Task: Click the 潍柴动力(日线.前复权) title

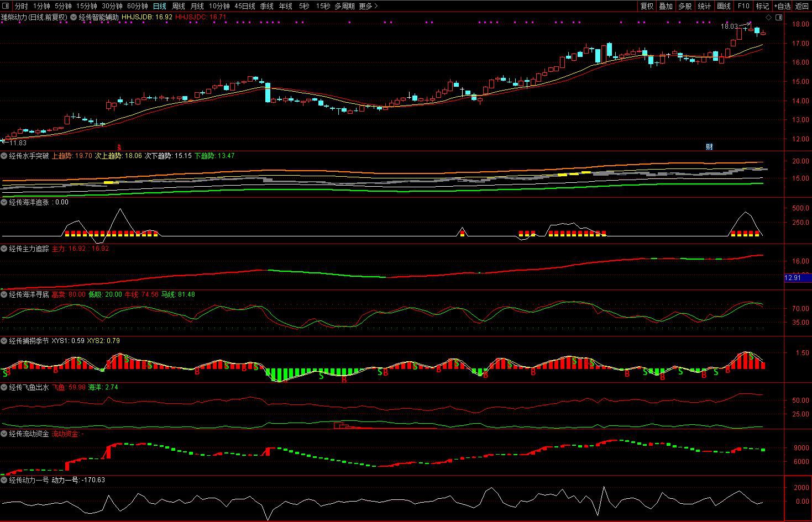Action: click(x=34, y=17)
